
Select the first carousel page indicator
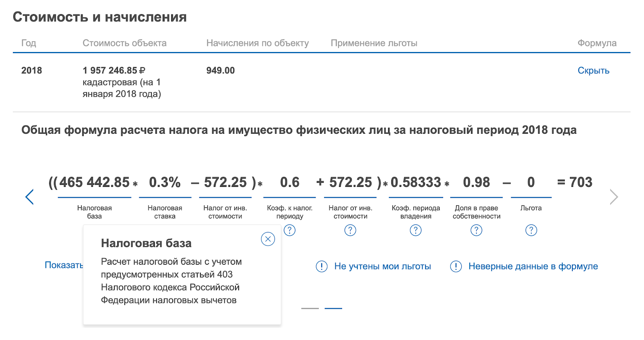tap(310, 308)
